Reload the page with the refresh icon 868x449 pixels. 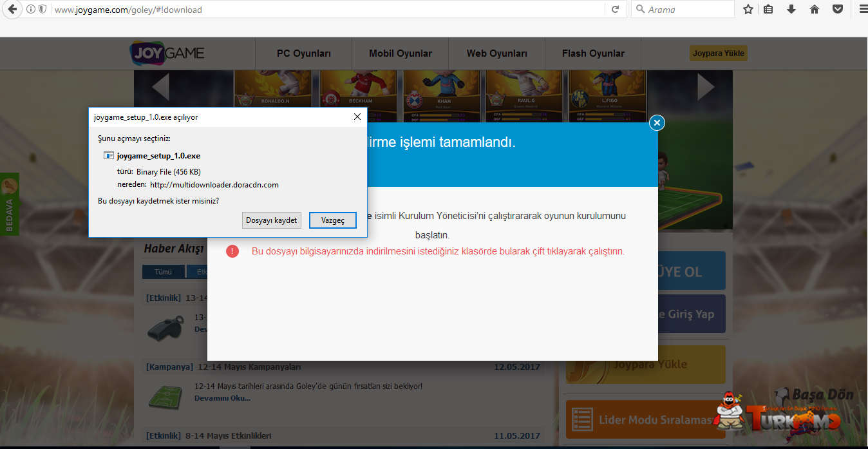pyautogui.click(x=615, y=10)
